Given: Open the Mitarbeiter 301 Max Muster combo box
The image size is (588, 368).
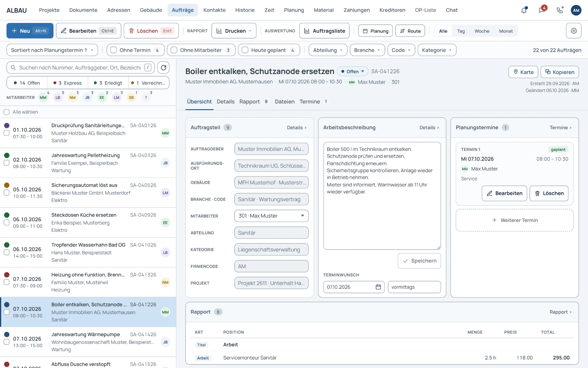Looking at the screenshot, I should [x=271, y=216].
